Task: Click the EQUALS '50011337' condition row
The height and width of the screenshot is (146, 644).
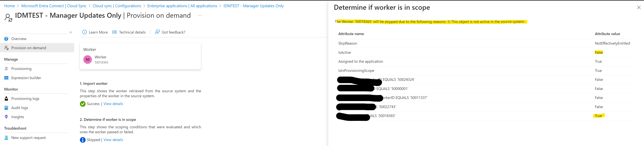Action: tap(484, 98)
